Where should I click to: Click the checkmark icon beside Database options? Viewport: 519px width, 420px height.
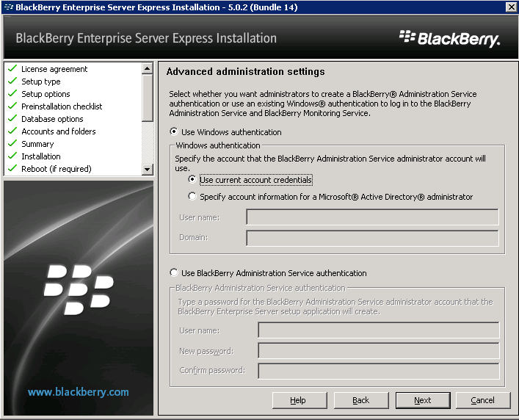(x=12, y=119)
